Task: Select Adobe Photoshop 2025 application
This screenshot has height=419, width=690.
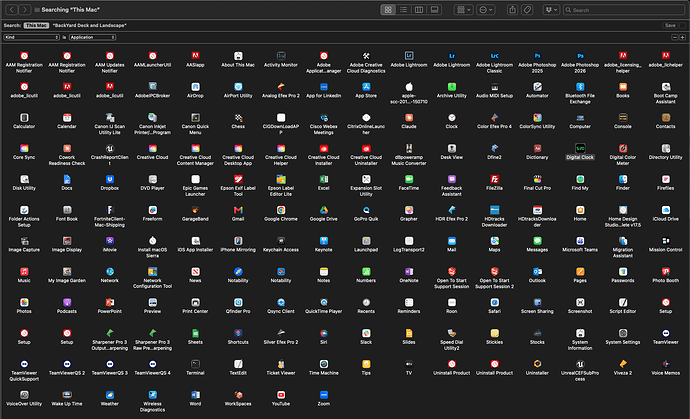Action: [x=537, y=56]
